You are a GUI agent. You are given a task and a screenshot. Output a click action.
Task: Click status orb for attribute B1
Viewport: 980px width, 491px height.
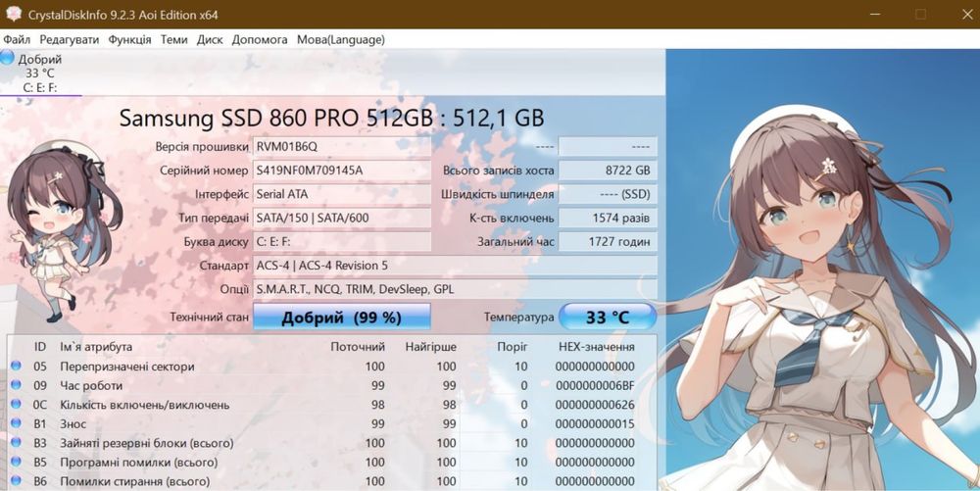click(x=16, y=423)
